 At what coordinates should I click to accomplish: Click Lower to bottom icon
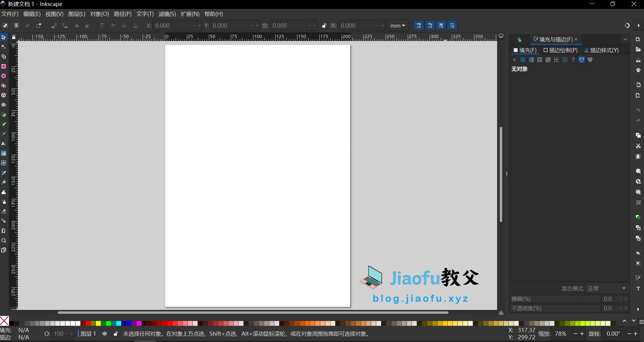[x=136, y=25]
